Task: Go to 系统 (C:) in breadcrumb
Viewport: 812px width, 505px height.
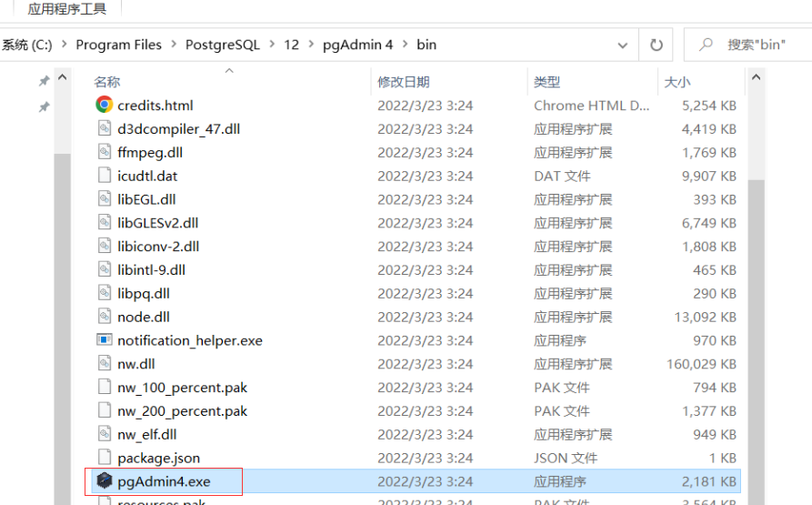Action: click(x=27, y=45)
